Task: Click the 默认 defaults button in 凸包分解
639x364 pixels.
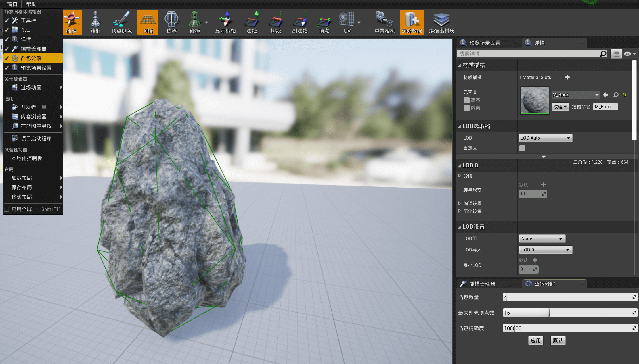Action: pos(558,340)
